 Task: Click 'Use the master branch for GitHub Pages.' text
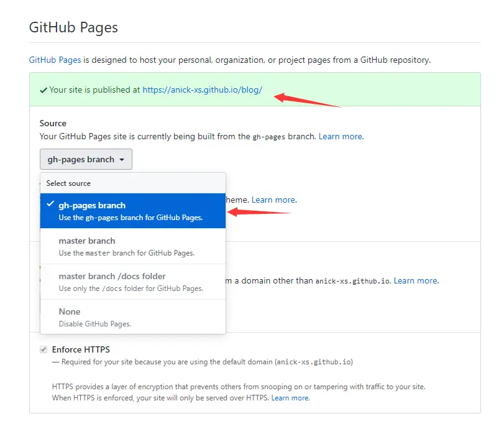tap(127, 253)
